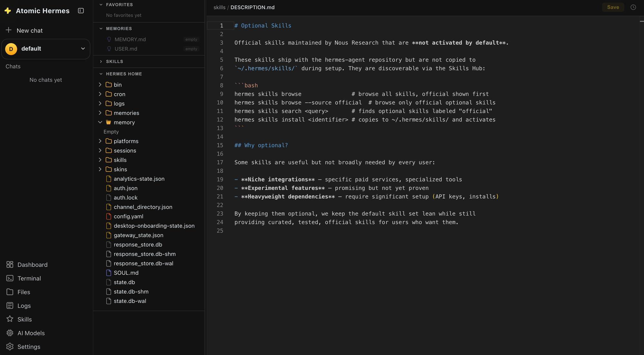Open config.yaml in file tree
644x355 pixels.
[128, 216]
